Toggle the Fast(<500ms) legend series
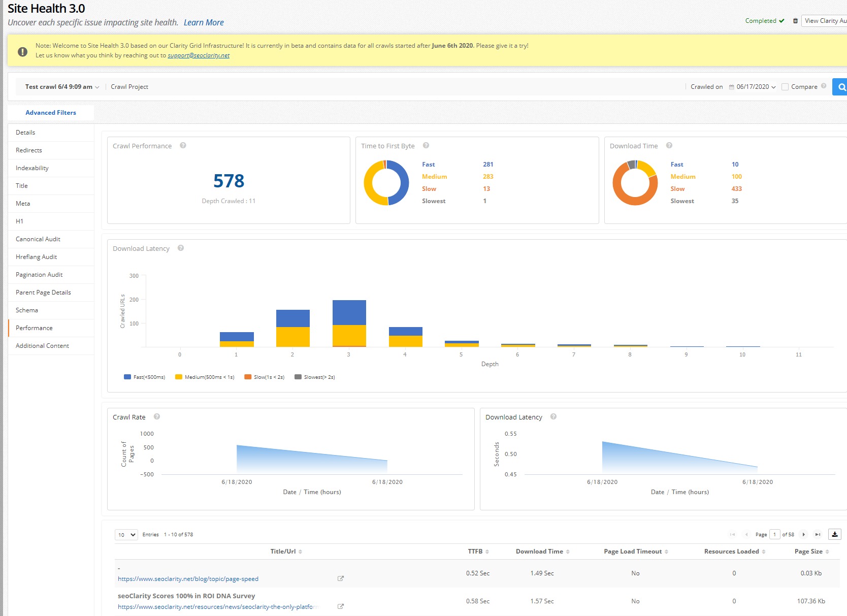The height and width of the screenshot is (616, 847). pyautogui.click(x=145, y=377)
